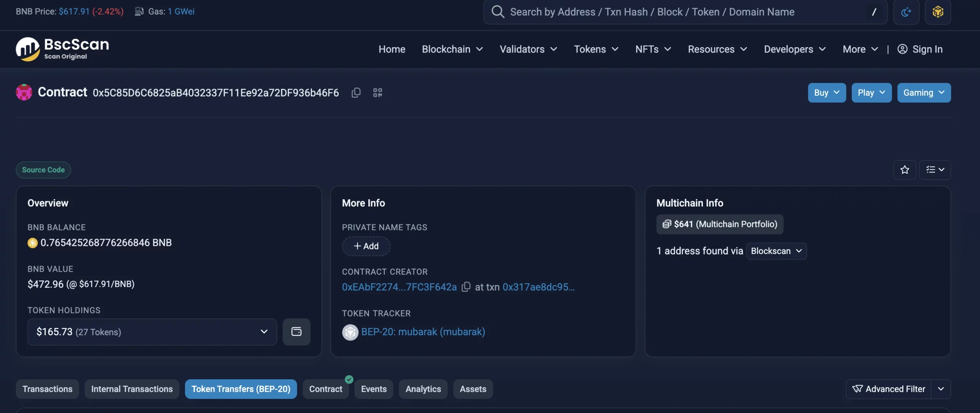Viewport: 980px width, 413px height.
Task: Open the Blockscan selector dropdown
Action: (x=776, y=251)
